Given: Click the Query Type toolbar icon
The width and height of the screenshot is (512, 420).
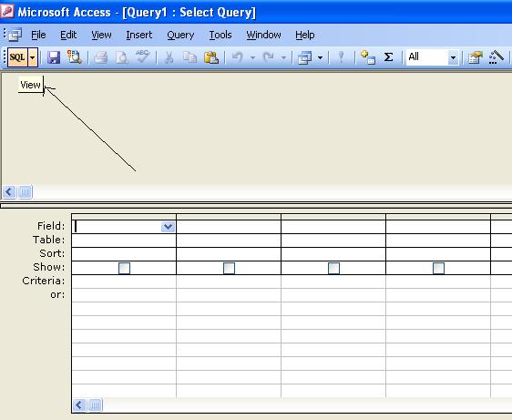Looking at the screenshot, I should point(304,57).
